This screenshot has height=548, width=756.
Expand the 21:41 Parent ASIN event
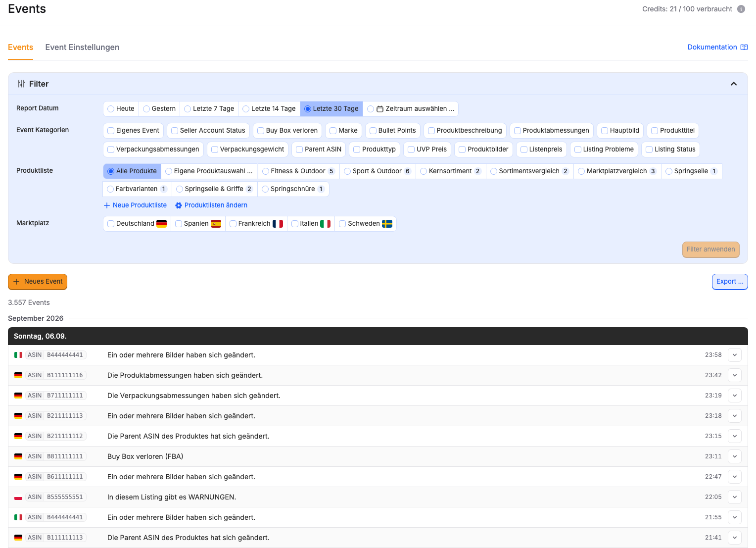click(x=735, y=538)
